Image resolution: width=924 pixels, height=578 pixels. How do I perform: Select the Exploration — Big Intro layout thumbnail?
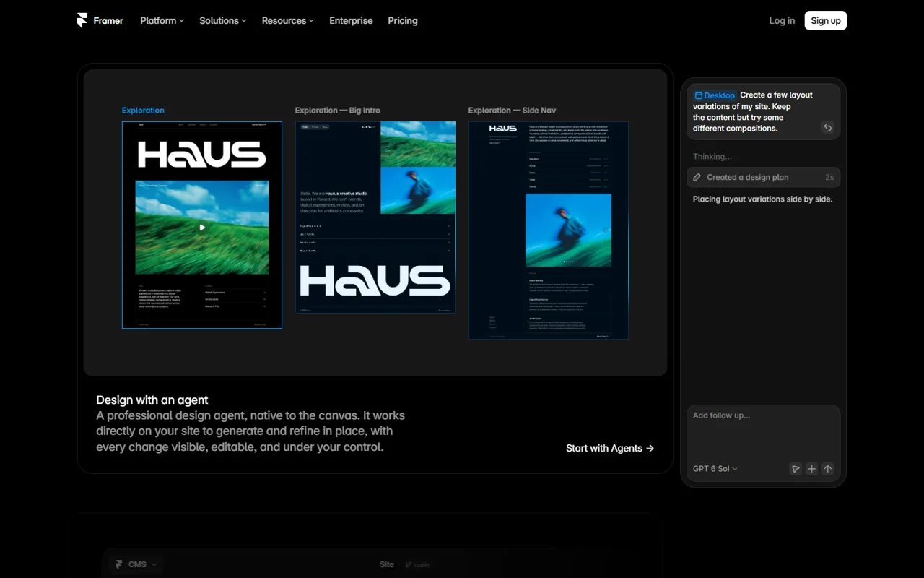(375, 217)
